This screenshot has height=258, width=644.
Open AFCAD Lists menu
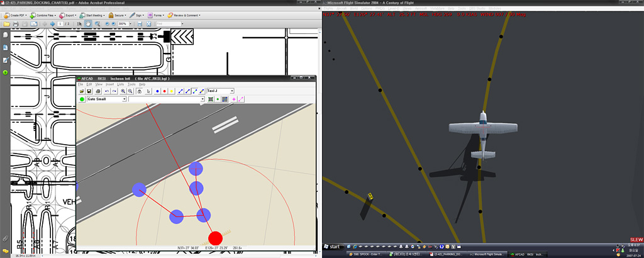pos(120,84)
